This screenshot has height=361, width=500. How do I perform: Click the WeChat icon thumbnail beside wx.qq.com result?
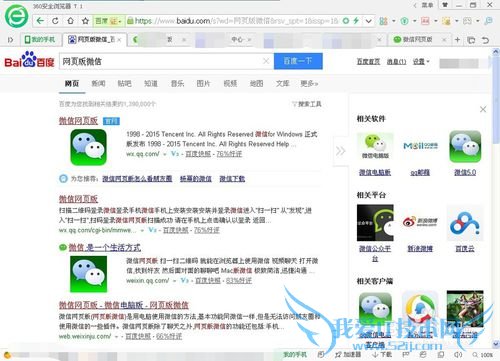click(88, 147)
